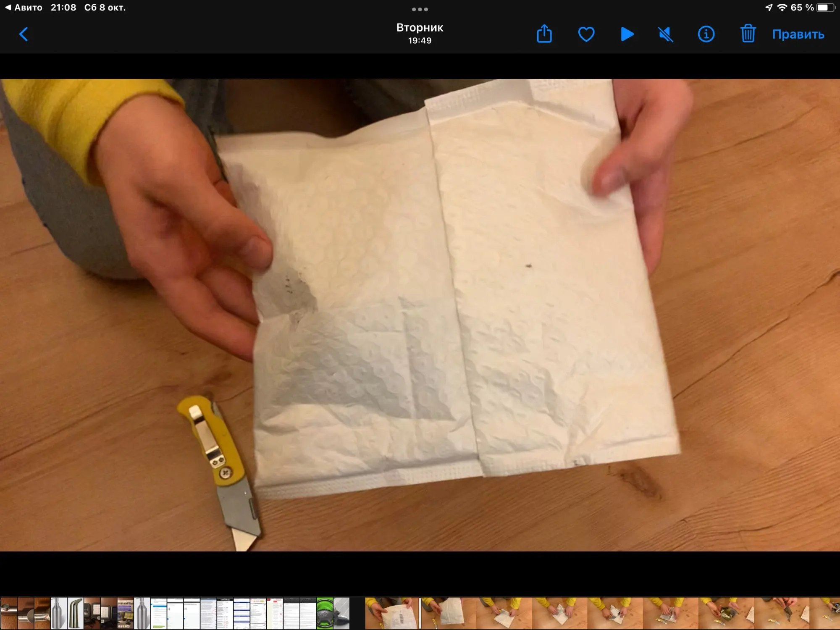The width and height of the screenshot is (840, 630).
Task: Tap the battery indicator in status bar
Action: click(x=825, y=8)
